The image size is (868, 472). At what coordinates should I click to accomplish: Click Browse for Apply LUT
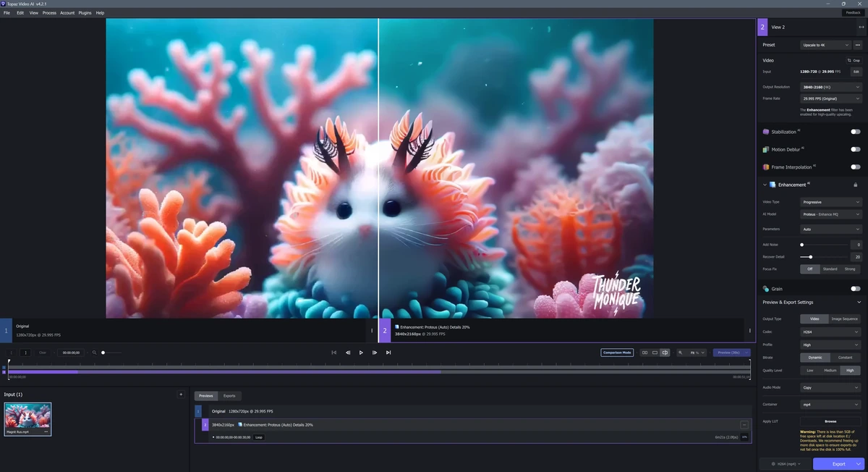[830, 421]
